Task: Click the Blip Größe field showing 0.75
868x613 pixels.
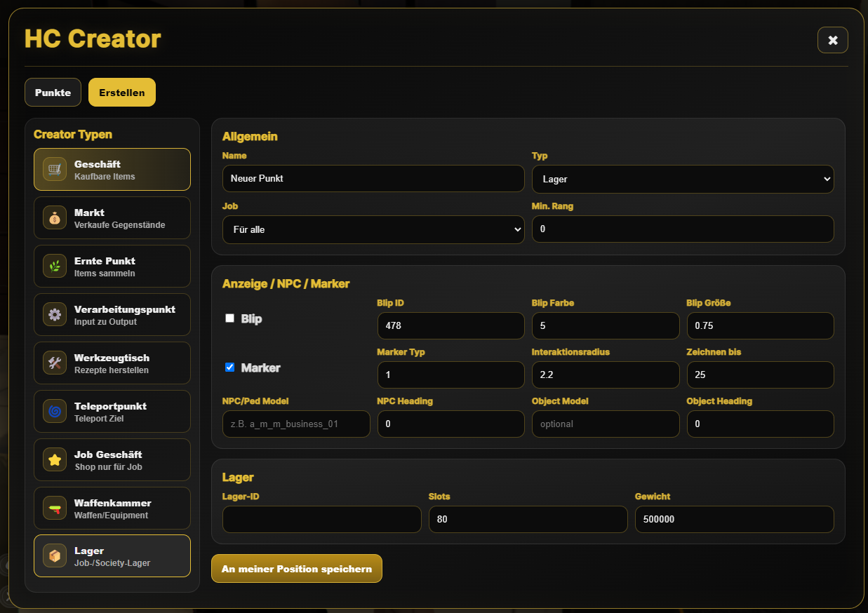Action: pos(760,326)
